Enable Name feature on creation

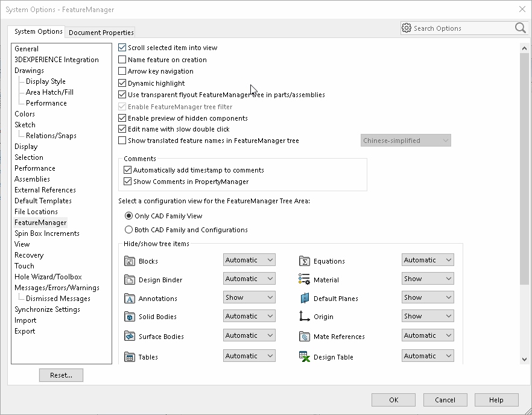coord(122,60)
